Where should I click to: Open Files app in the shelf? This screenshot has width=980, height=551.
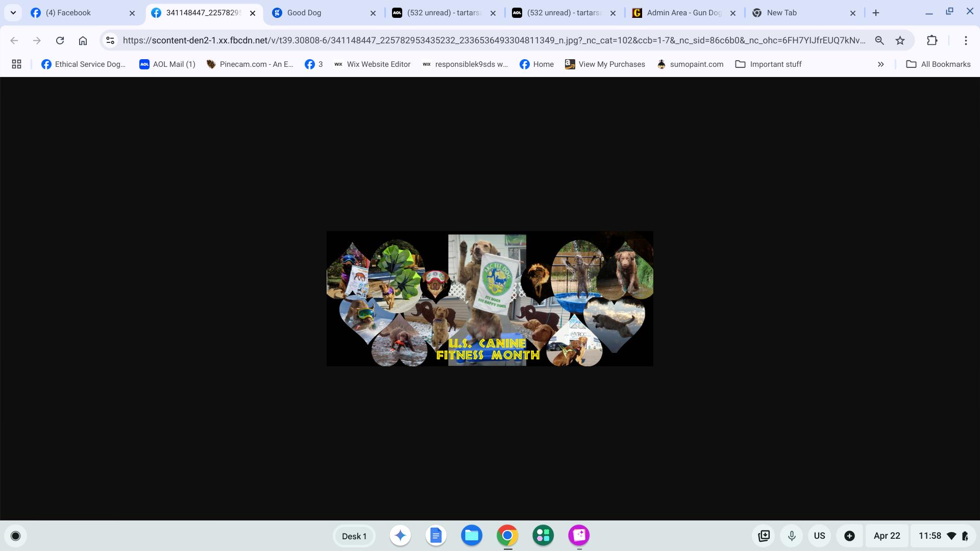pyautogui.click(x=471, y=536)
